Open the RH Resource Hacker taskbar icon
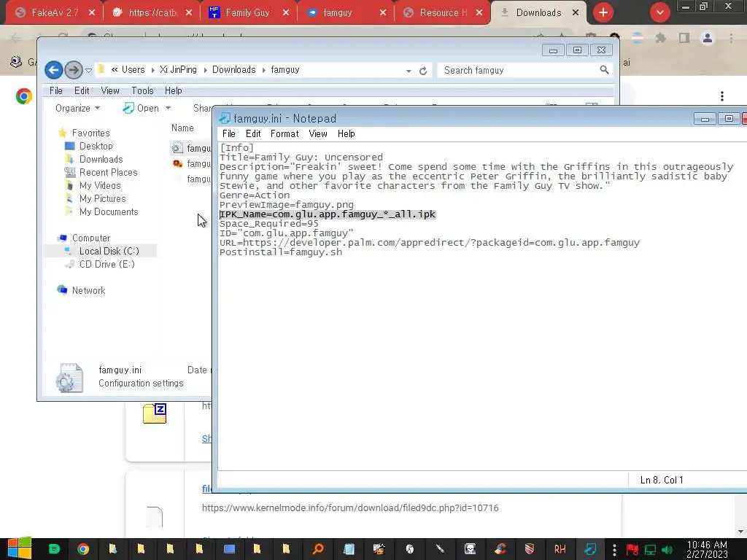The image size is (747, 560). 560,549
